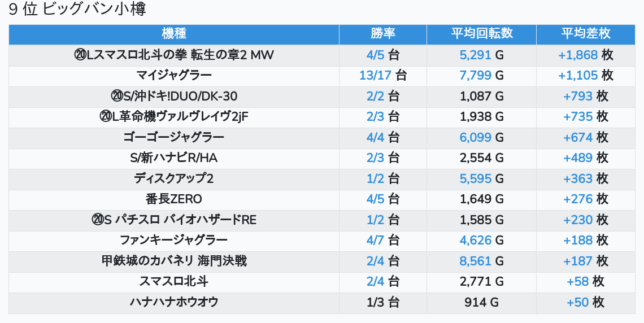Open the ハナハナホウオウ machine entry
Screen dimensions: 644x323
[173, 302]
